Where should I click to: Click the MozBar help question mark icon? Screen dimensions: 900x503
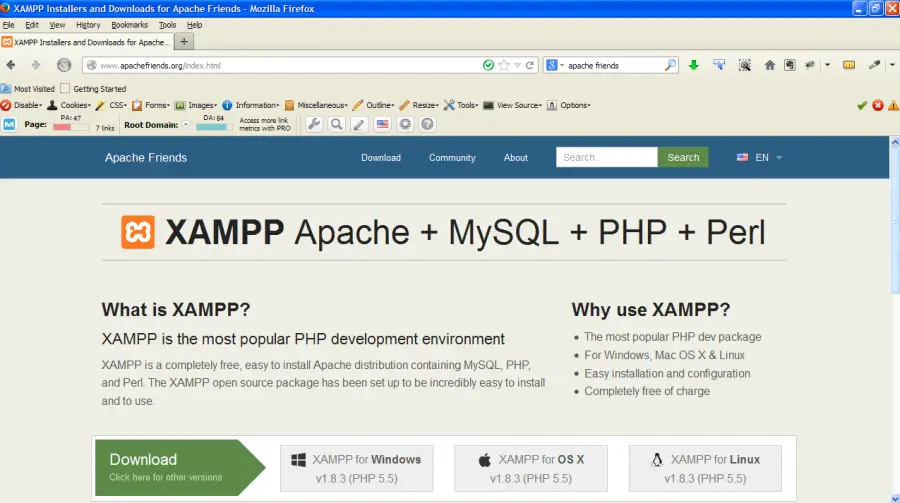coord(428,124)
